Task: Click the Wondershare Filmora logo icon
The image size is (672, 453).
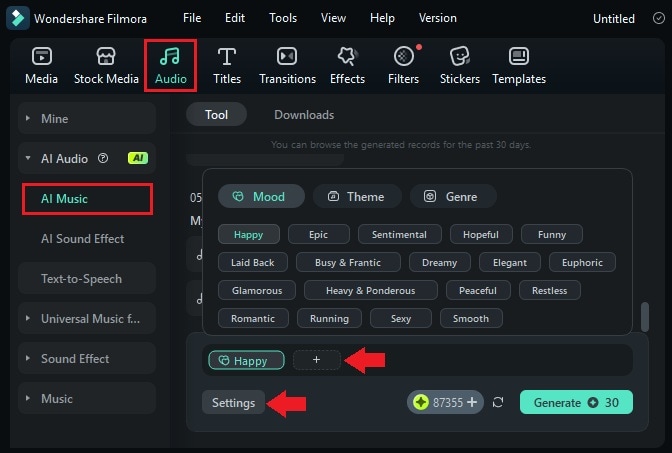Action: point(18,18)
